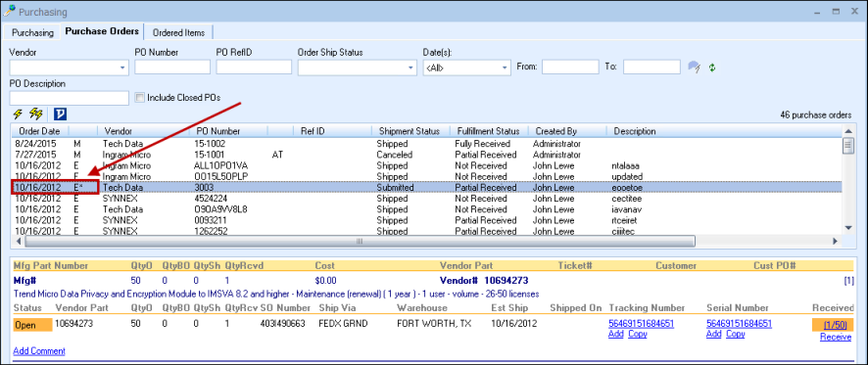Open the Order Ship Status dropdown

(410, 68)
